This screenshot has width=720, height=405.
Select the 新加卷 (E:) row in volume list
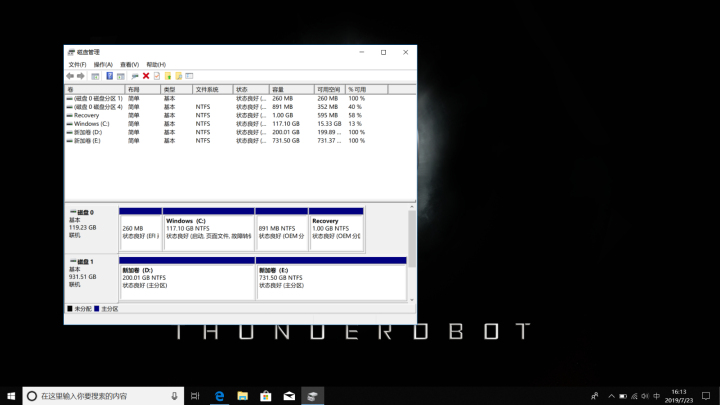point(240,141)
